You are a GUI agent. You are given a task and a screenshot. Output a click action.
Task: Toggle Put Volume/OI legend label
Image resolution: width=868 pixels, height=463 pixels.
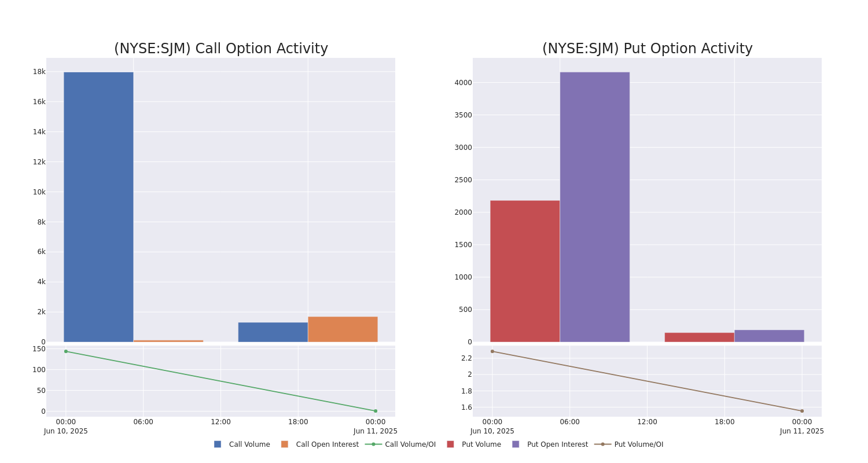(639, 444)
